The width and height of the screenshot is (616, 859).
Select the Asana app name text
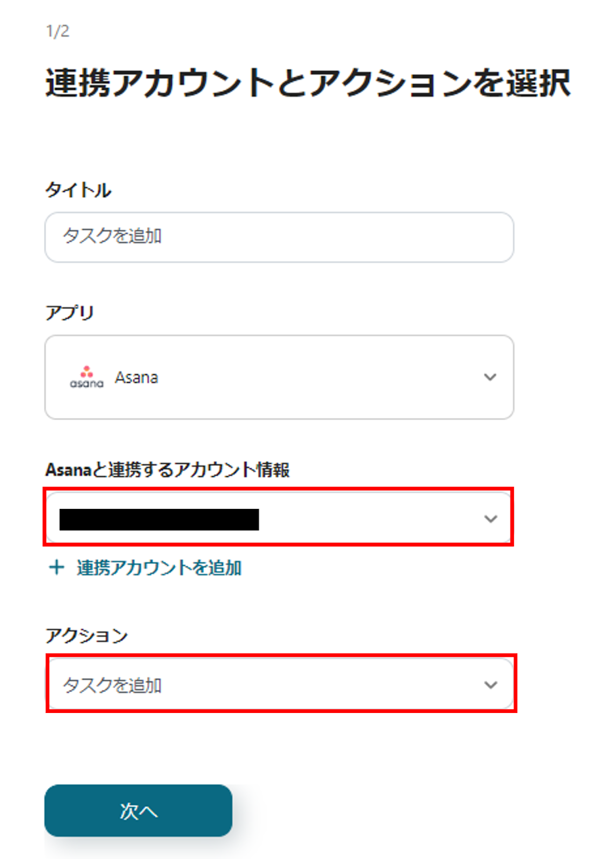[x=136, y=377]
